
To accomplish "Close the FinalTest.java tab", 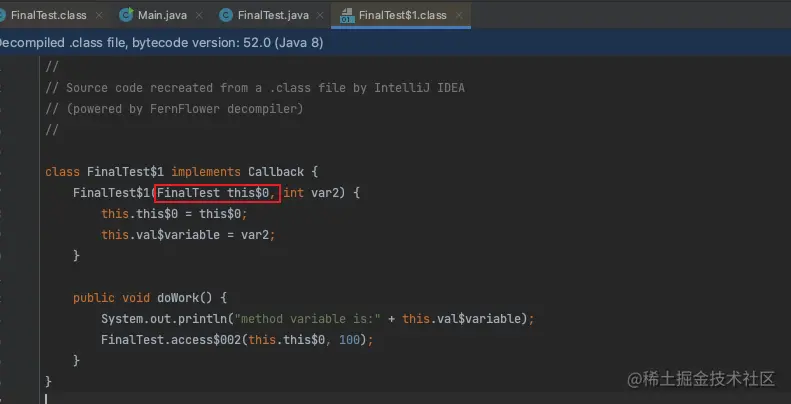I will (320, 15).
